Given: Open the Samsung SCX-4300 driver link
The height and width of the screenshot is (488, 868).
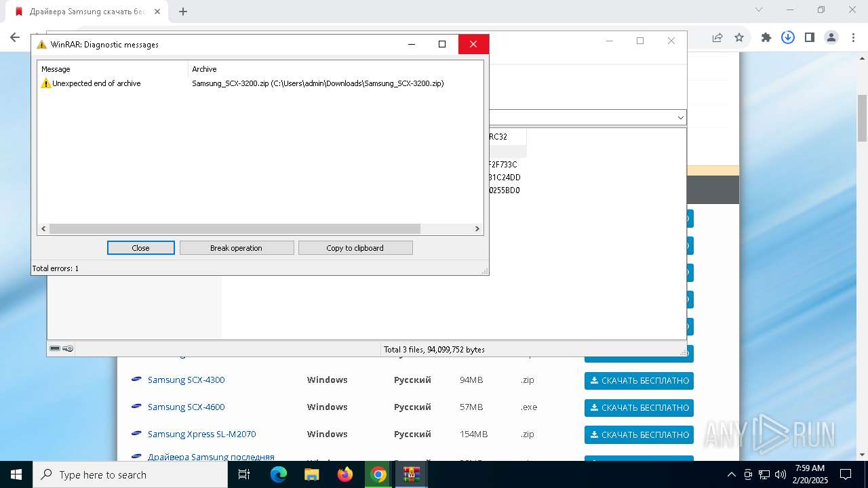Looking at the screenshot, I should 186,380.
